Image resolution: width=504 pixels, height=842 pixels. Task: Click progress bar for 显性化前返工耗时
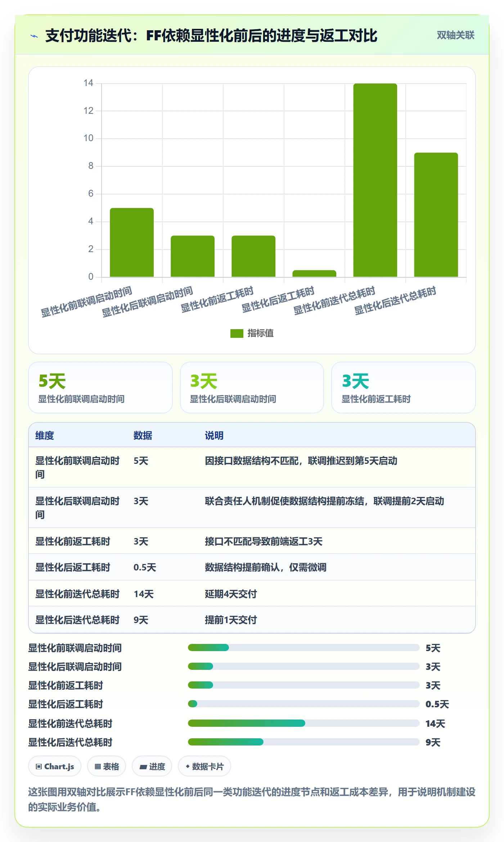tap(303, 685)
